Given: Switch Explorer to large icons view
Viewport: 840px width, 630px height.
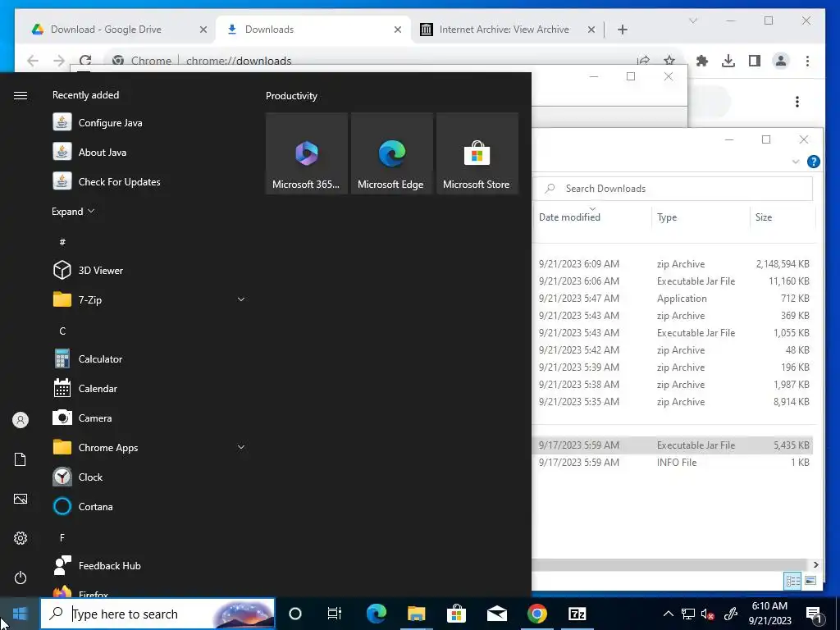Looking at the screenshot, I should coord(810,581).
